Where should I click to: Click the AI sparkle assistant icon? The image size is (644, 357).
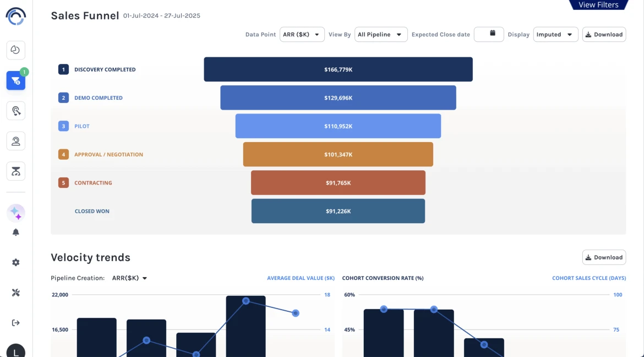[x=15, y=213]
